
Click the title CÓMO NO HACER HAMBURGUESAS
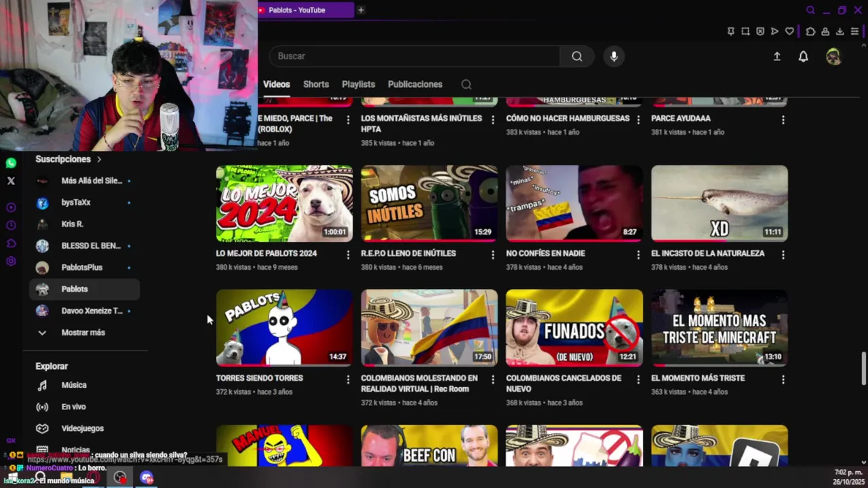click(x=568, y=119)
